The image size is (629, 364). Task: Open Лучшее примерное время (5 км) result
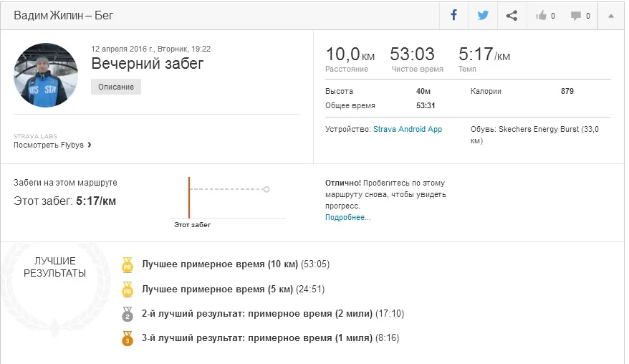[x=218, y=289]
